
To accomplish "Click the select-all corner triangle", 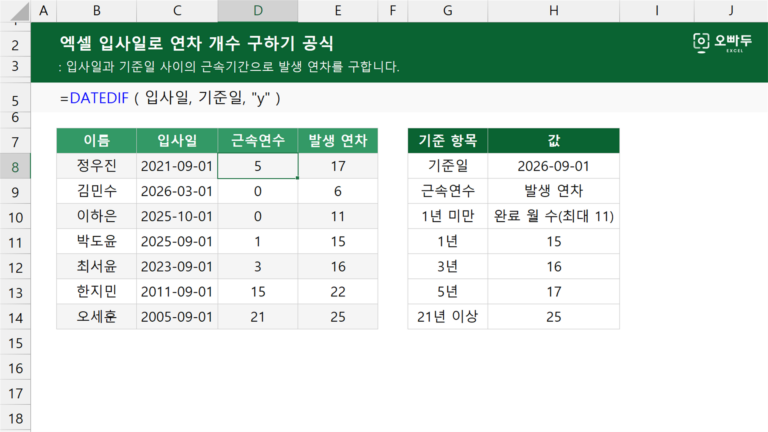I will (19, 11).
